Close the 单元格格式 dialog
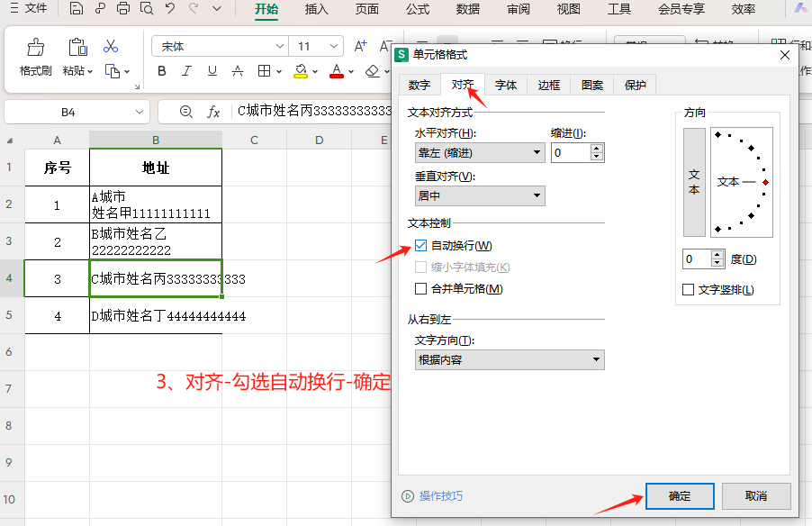This screenshot has width=812, height=526. tap(785, 55)
